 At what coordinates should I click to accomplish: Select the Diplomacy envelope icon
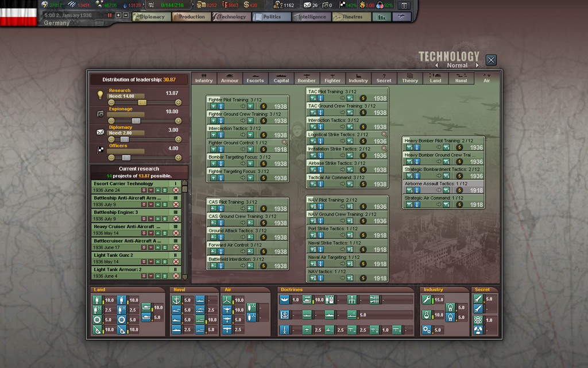[100, 131]
